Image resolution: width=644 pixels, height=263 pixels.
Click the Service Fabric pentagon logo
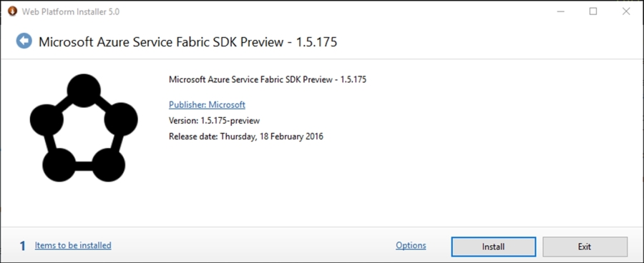(x=84, y=128)
